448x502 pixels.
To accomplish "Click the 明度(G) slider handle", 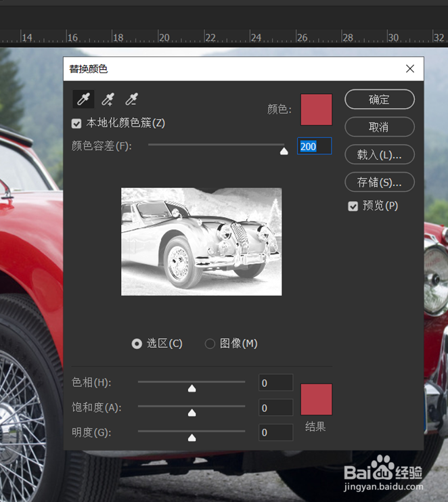I will [x=192, y=438].
